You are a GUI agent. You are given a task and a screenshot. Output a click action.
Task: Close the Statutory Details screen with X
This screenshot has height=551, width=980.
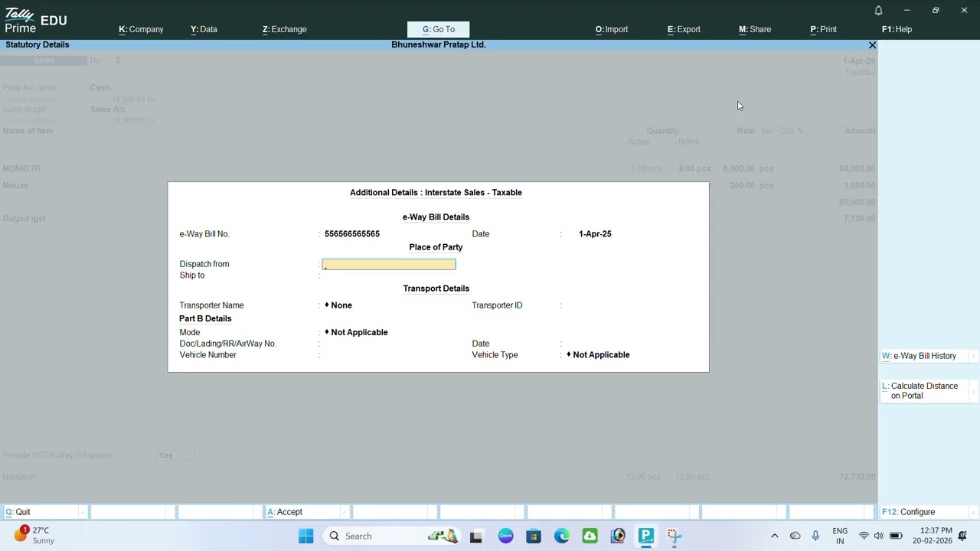click(872, 45)
